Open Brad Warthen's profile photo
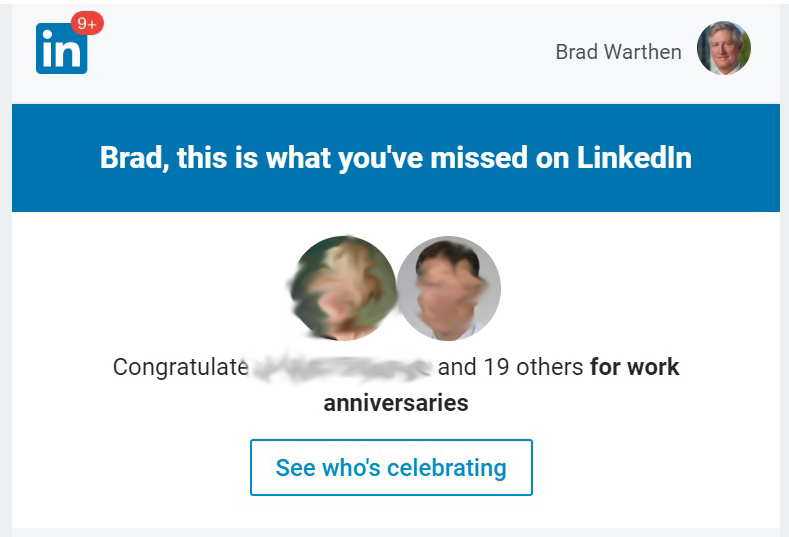The width and height of the screenshot is (789, 537). (x=724, y=48)
